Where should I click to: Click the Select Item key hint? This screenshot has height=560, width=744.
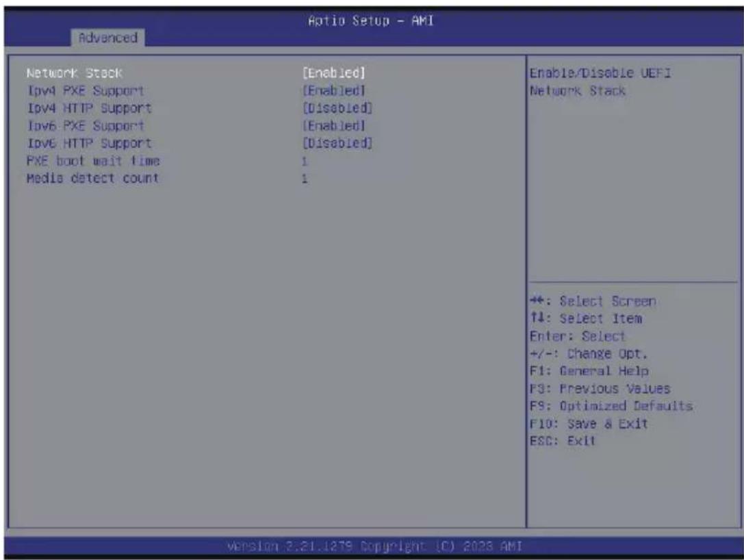click(586, 318)
